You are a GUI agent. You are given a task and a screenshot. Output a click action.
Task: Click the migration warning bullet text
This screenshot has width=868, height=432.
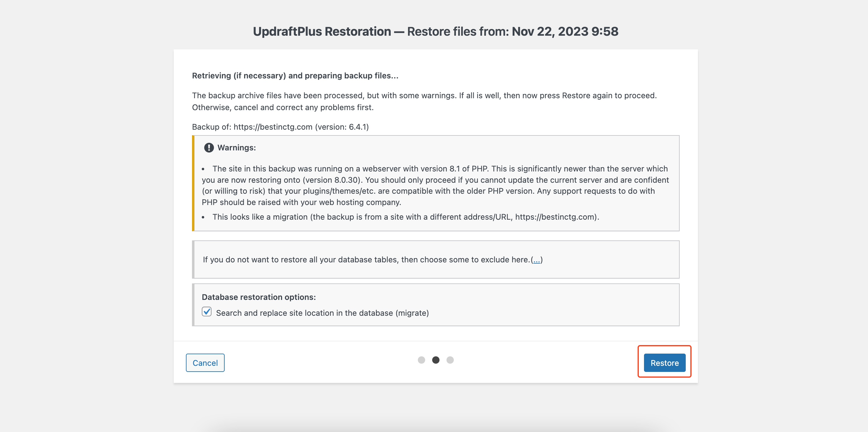[406, 217]
